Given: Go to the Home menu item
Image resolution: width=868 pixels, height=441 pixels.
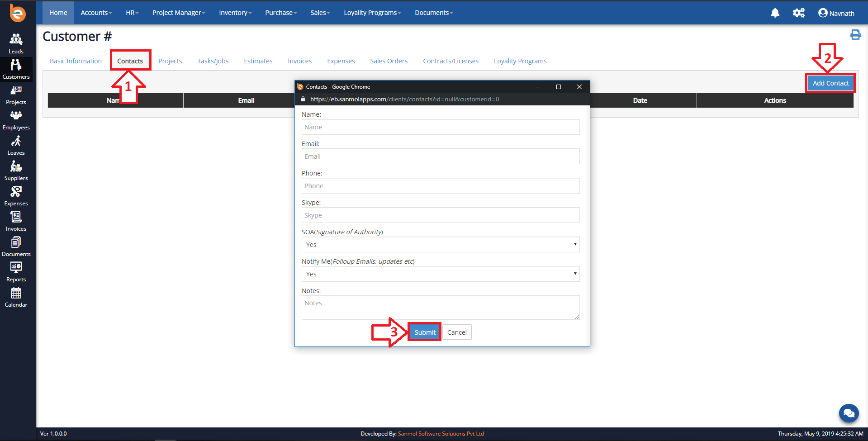Looking at the screenshot, I should click(58, 13).
